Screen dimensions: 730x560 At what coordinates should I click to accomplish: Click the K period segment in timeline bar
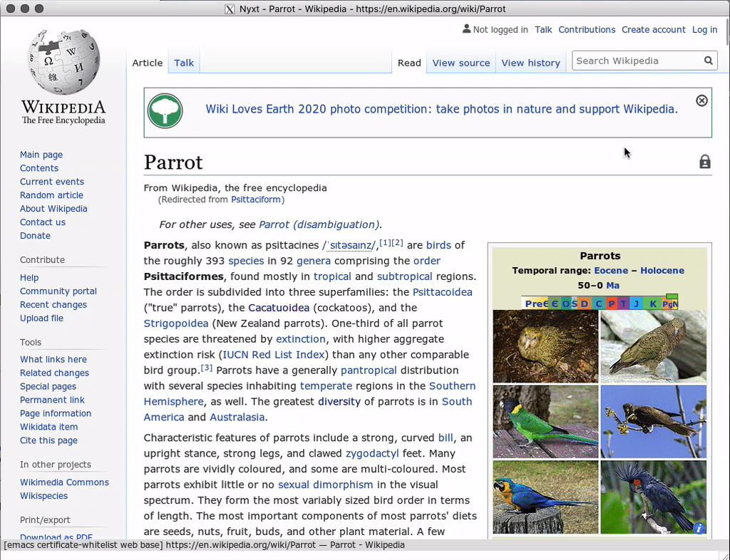(653, 304)
